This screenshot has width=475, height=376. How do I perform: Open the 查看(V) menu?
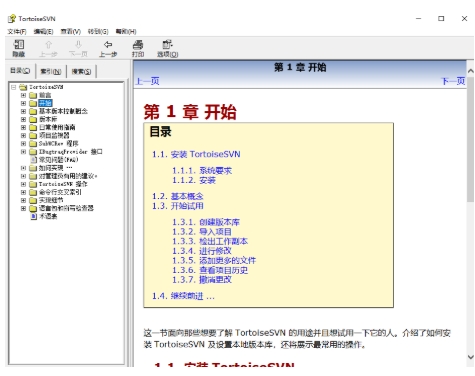click(71, 32)
